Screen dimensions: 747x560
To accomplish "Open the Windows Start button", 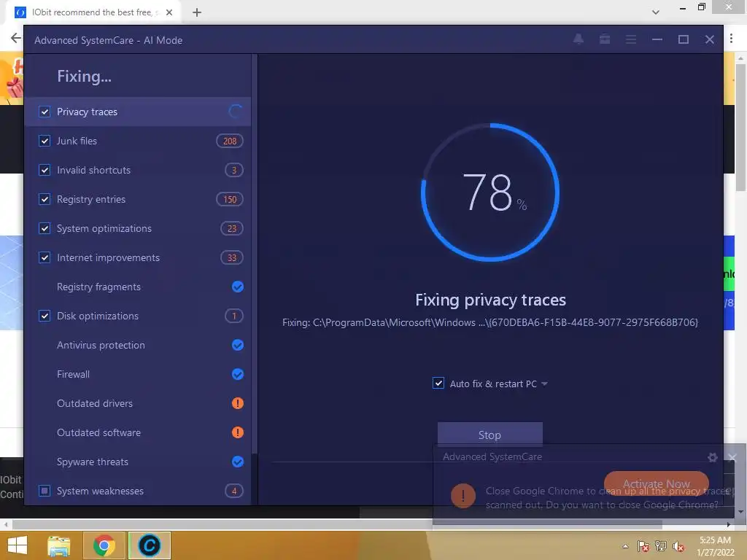I will tap(18, 545).
